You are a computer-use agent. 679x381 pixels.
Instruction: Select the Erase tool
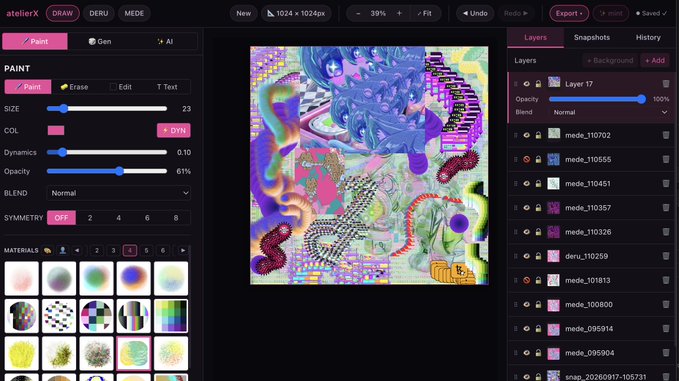[74, 87]
